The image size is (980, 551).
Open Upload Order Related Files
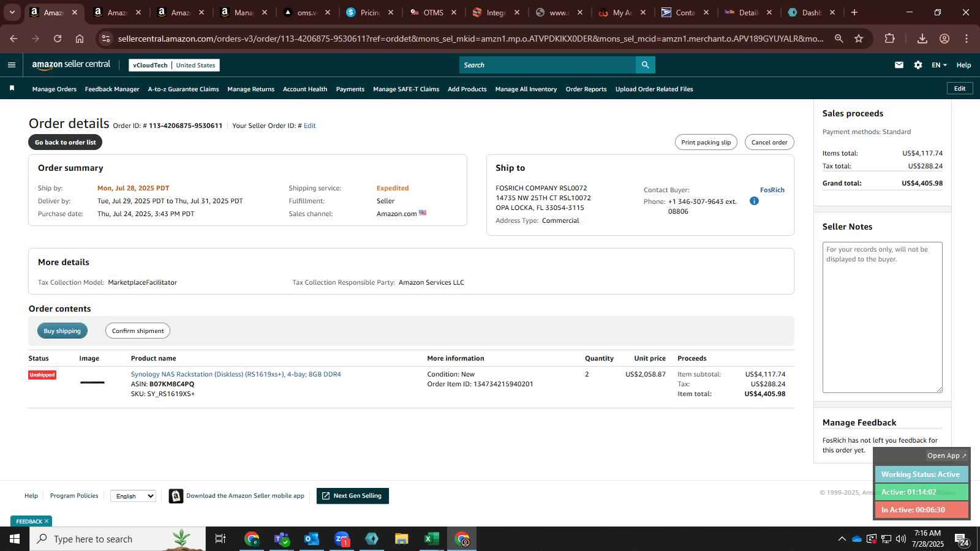(x=654, y=89)
